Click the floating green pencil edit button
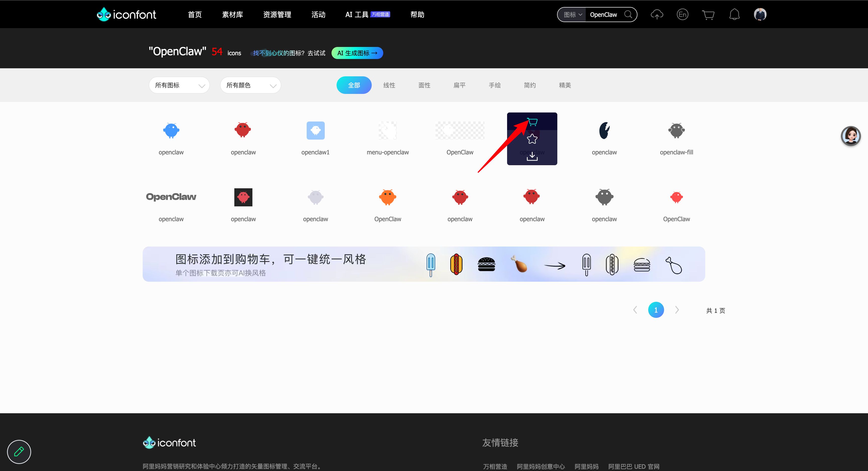The image size is (868, 471). (19, 451)
